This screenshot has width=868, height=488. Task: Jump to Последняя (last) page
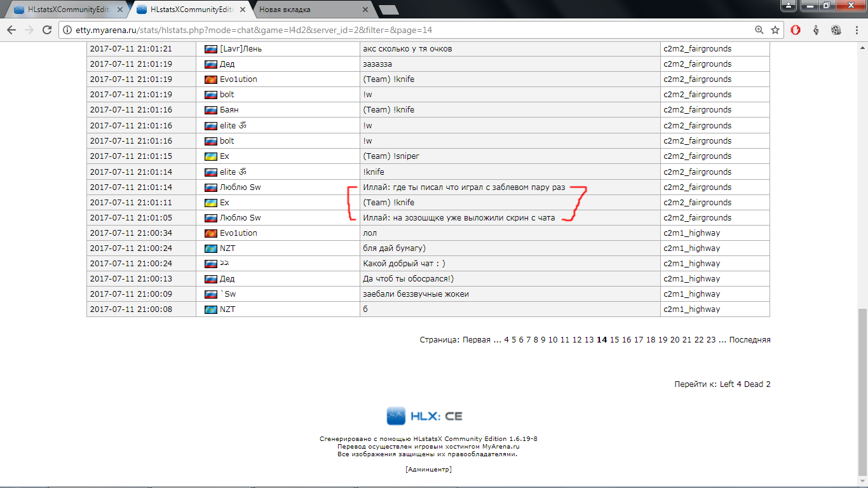point(749,340)
